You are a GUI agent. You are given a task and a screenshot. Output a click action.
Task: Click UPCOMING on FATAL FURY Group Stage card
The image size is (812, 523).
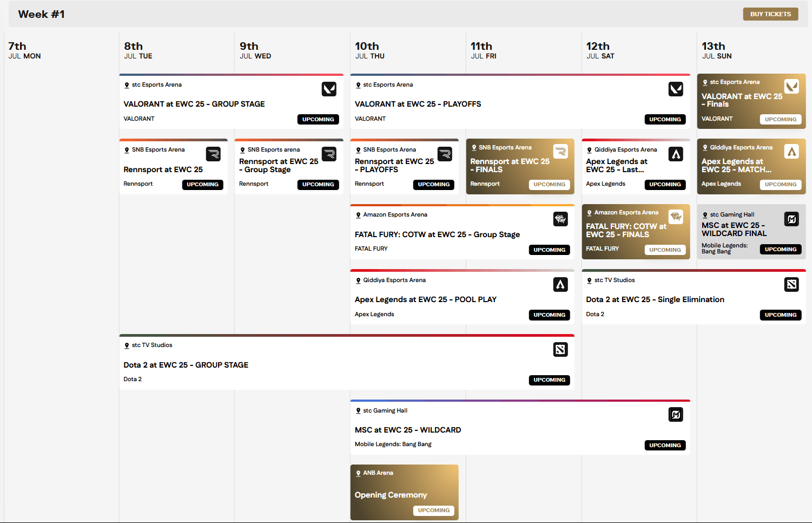coord(549,250)
